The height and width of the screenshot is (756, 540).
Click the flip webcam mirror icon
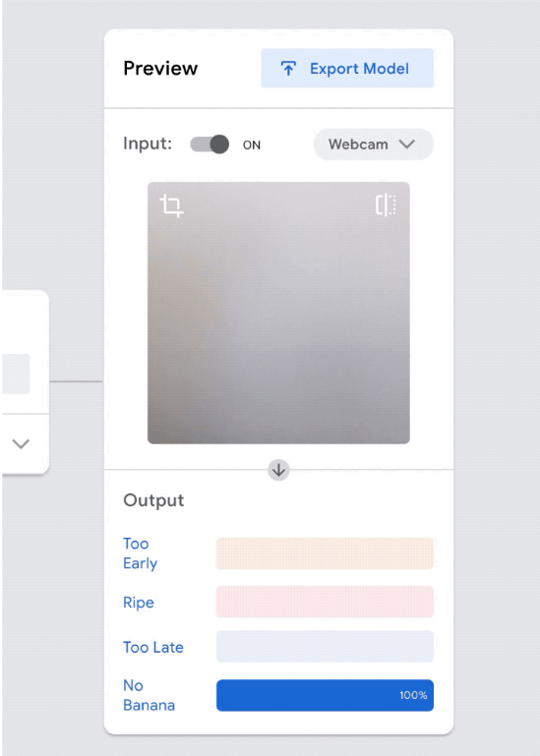point(386,204)
